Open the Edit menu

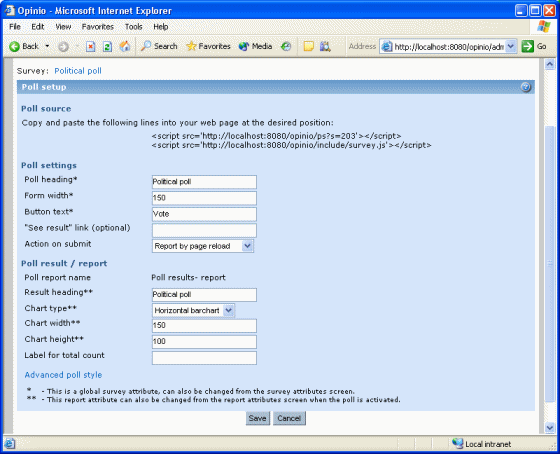tap(38, 27)
